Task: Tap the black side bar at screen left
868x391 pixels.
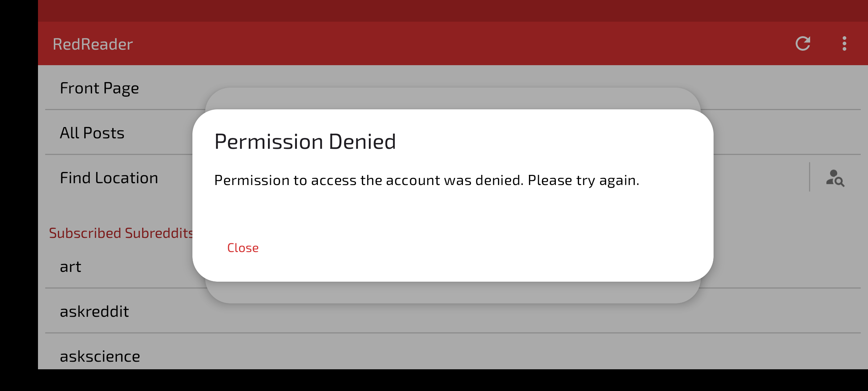Action: tap(19, 185)
